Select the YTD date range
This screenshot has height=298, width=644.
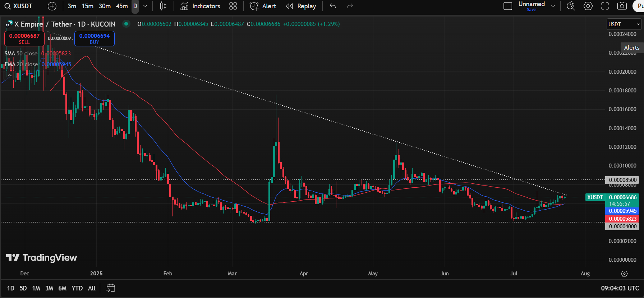[77, 288]
